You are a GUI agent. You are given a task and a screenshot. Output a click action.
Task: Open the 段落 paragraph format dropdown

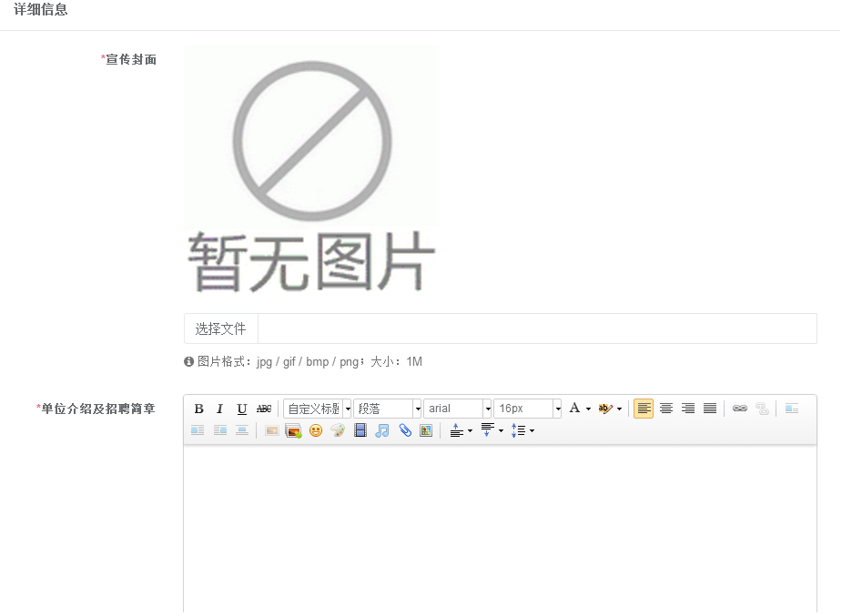(387, 409)
